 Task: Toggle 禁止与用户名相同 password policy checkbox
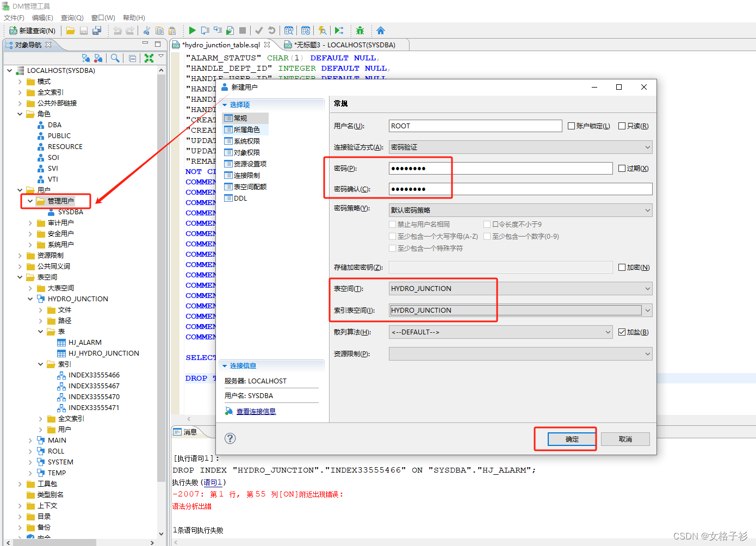click(x=392, y=224)
